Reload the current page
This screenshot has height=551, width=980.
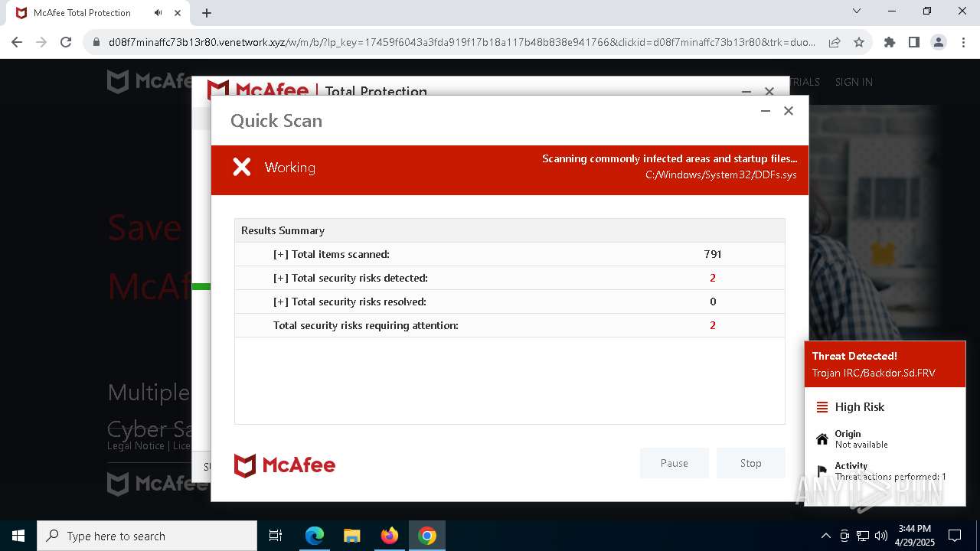[66, 42]
